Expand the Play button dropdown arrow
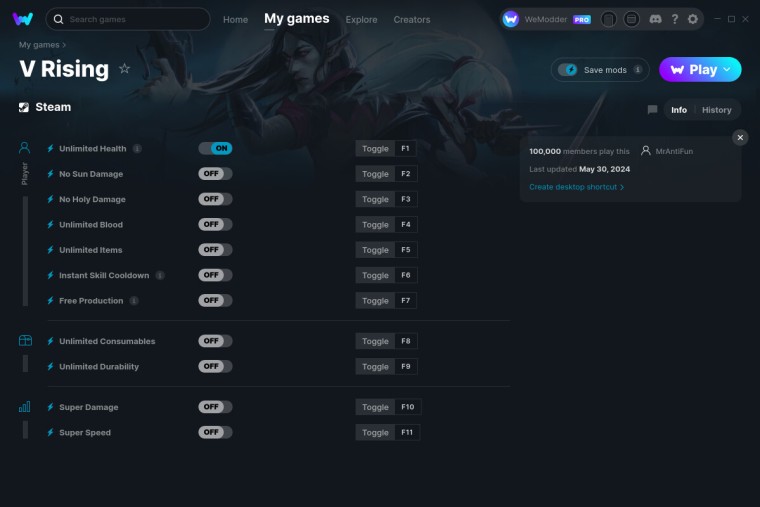The image size is (760, 507). click(727, 69)
